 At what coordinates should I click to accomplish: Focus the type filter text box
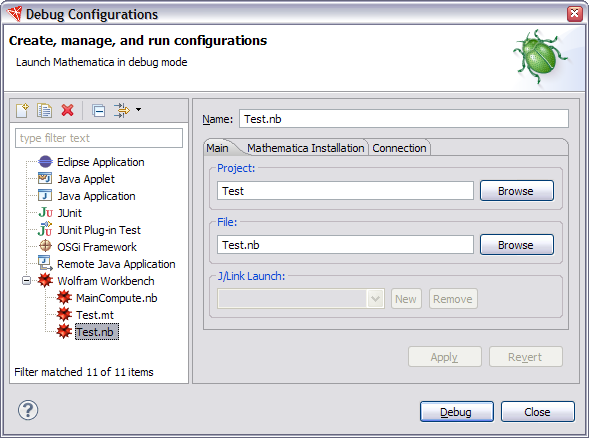tap(99, 138)
